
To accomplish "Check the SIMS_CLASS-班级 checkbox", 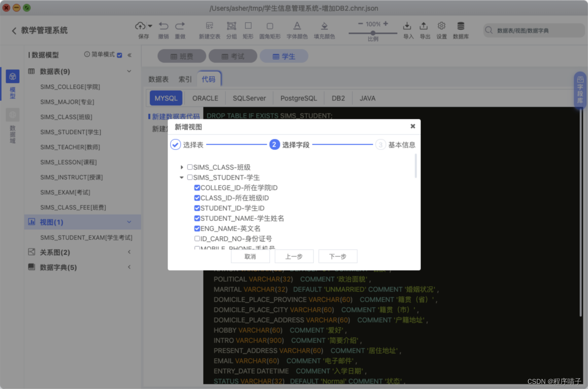I will pos(190,167).
